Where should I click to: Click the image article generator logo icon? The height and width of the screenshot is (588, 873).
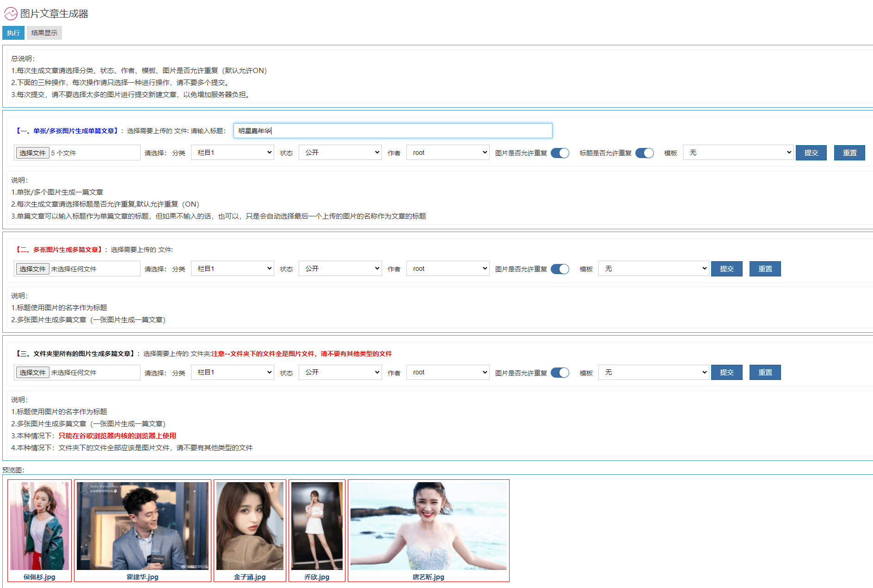11,14
